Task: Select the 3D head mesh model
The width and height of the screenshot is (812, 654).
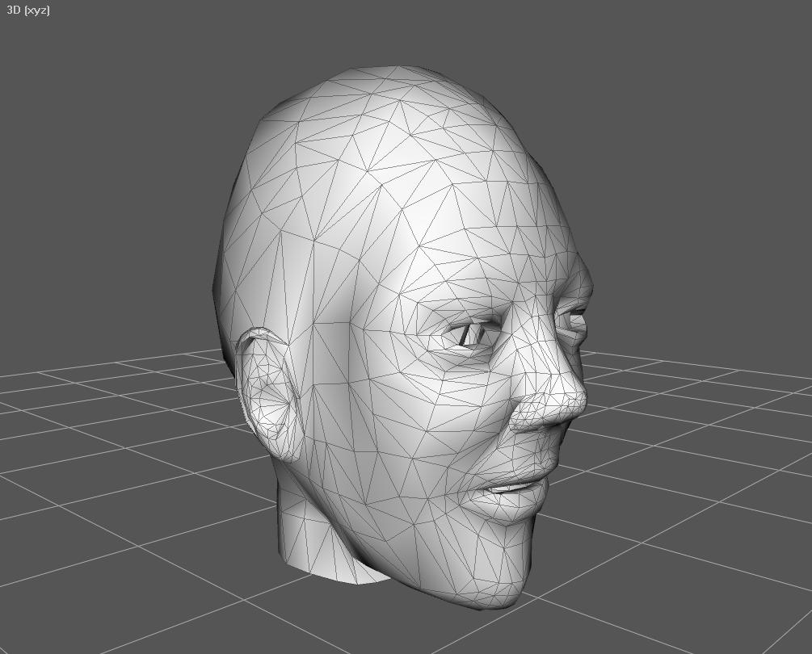Action: pos(403,337)
